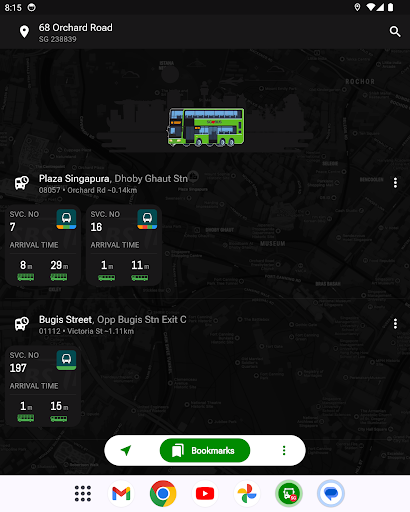
Task: Open the three-dot menu for Plaza Singapura
Action: click(x=395, y=183)
